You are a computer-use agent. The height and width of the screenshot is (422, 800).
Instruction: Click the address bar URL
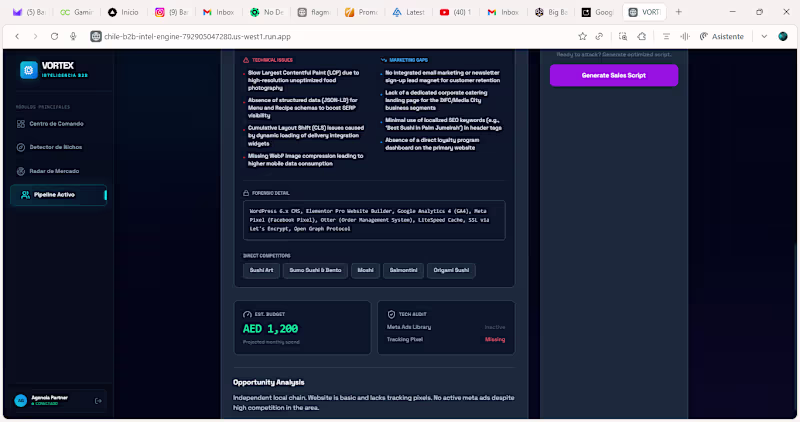[197, 37]
